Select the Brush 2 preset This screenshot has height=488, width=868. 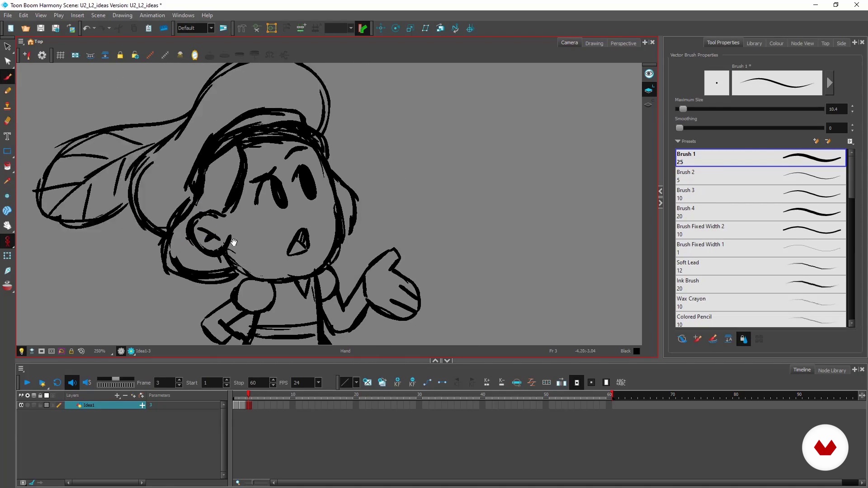pyautogui.click(x=760, y=176)
